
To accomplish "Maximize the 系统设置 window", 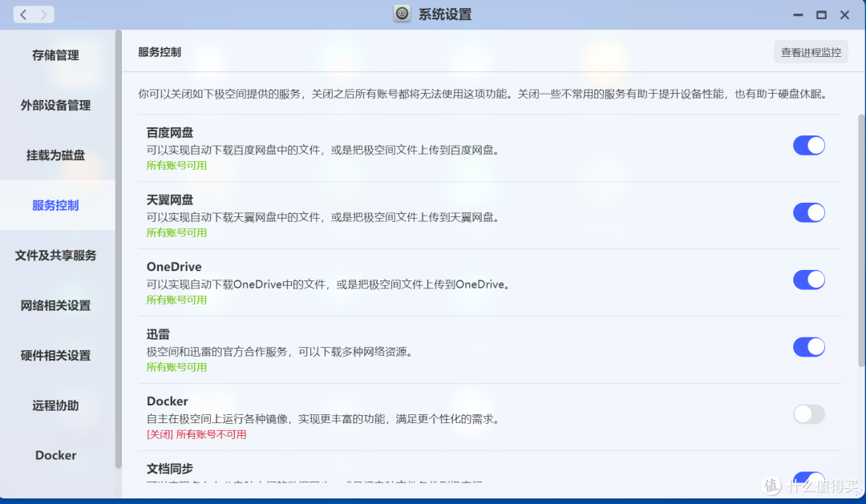I will tap(821, 15).
